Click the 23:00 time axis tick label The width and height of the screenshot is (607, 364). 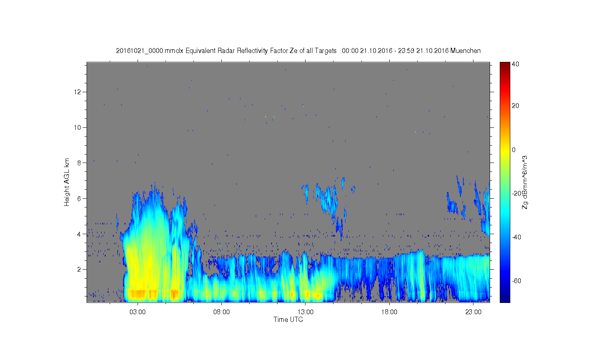click(x=473, y=312)
